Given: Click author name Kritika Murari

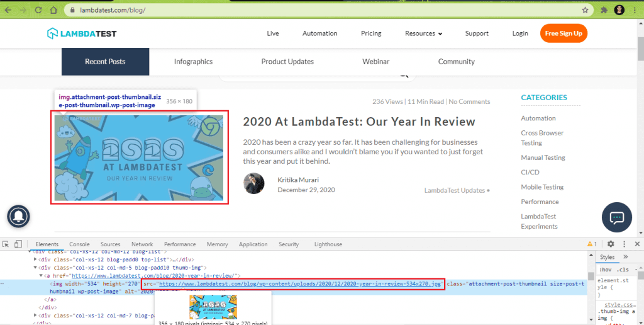Looking at the screenshot, I should click(298, 180).
